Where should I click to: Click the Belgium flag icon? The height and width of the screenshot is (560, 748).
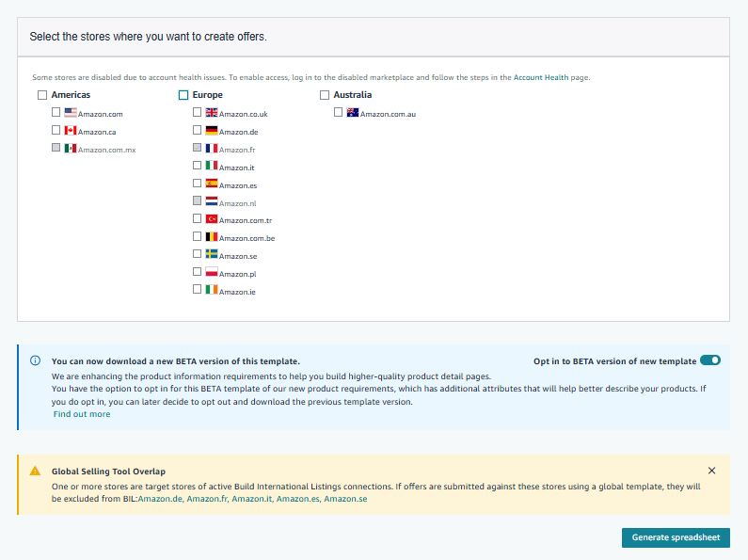coord(212,236)
